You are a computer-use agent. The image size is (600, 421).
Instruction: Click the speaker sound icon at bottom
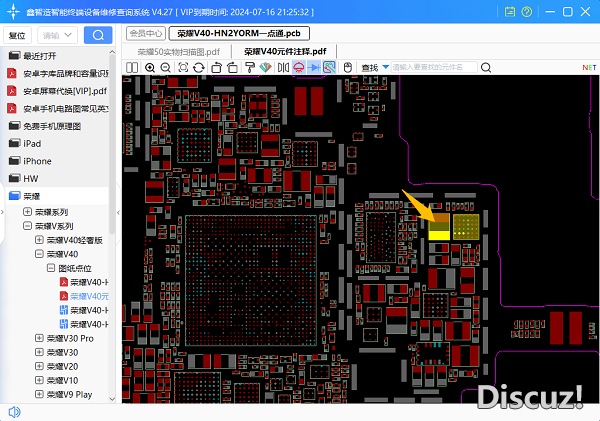pyautogui.click(x=14, y=412)
